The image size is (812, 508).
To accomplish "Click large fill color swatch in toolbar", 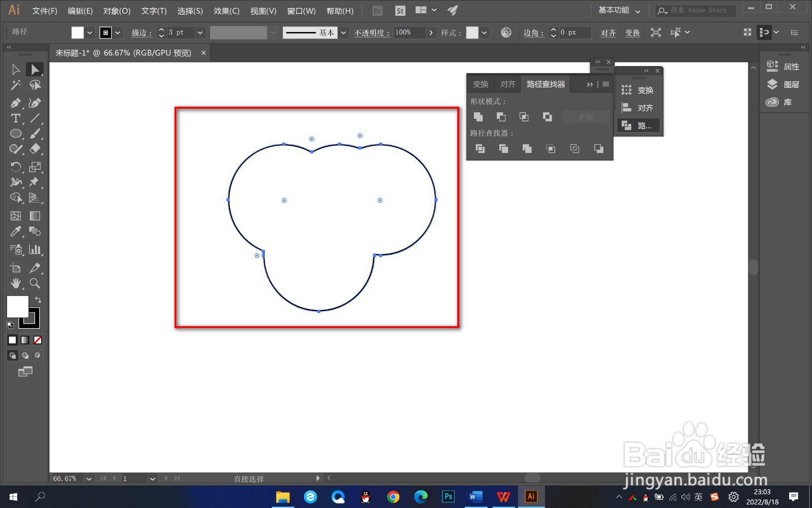I will click(x=17, y=307).
